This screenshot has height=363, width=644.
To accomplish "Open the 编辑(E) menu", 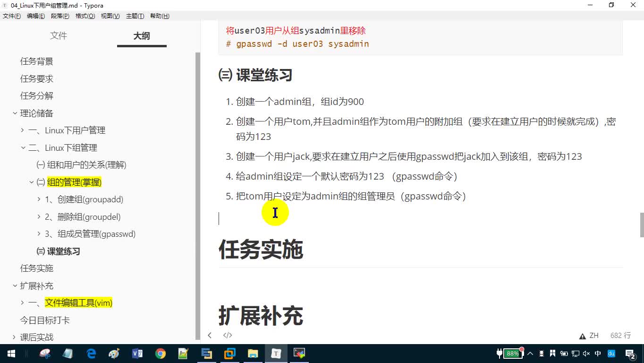I will 36,16.
